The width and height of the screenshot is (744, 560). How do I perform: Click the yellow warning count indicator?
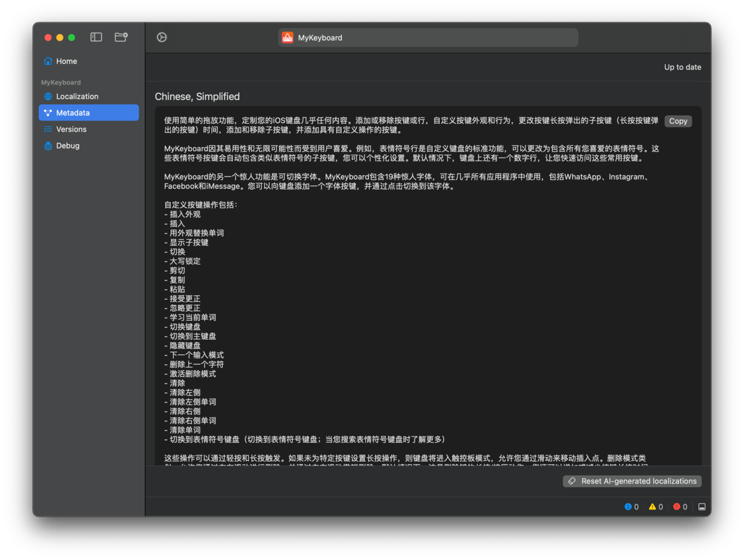[655, 507]
